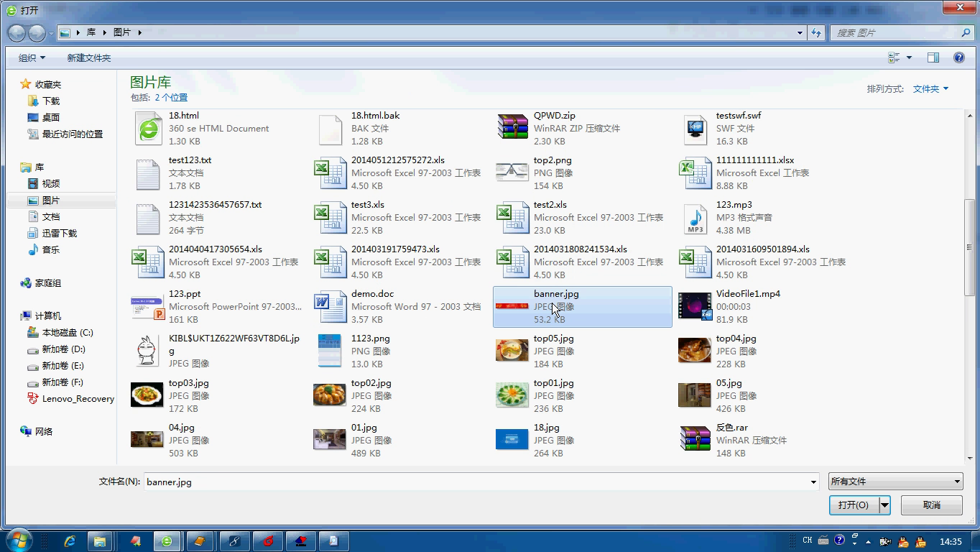Select 音乐 library in navigation pane
The image size is (980, 552).
(x=51, y=250)
